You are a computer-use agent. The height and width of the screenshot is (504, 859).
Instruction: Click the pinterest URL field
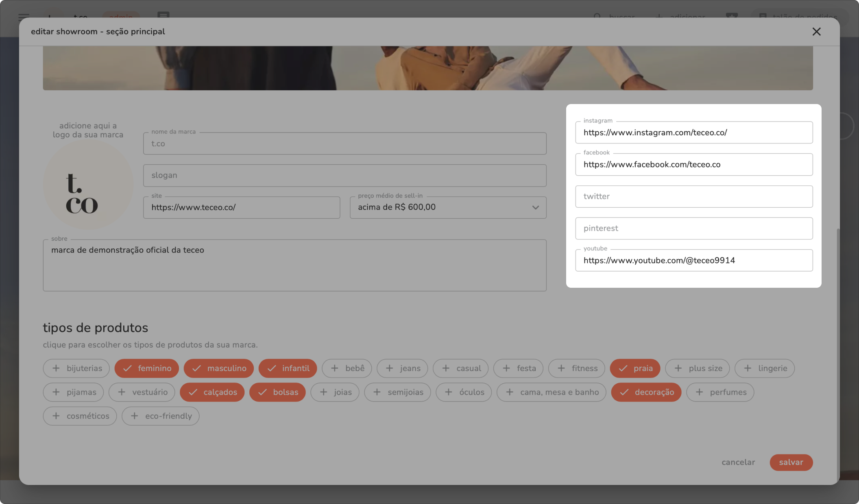coord(693,228)
